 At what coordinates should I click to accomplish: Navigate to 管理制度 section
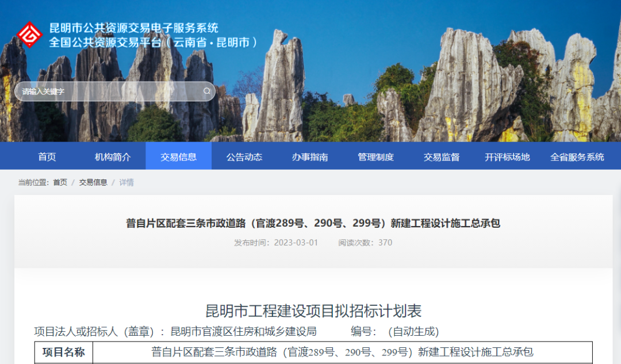pyautogui.click(x=376, y=157)
